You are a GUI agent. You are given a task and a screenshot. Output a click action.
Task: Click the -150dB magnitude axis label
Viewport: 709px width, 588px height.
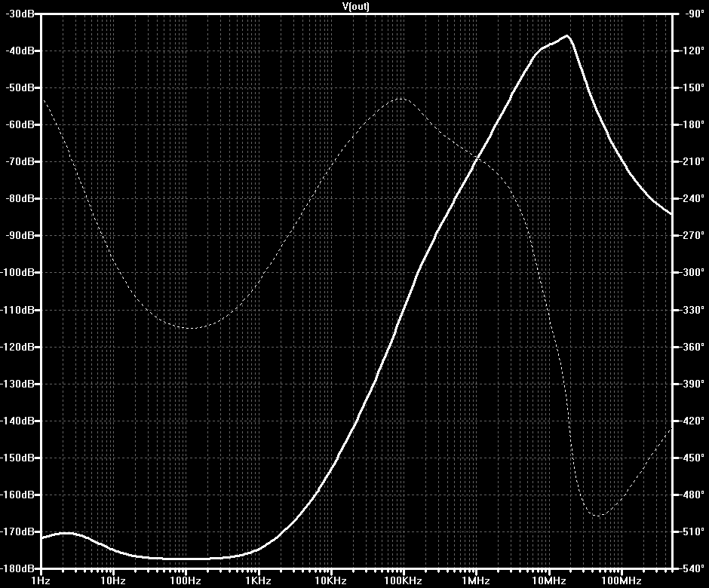click(17, 458)
